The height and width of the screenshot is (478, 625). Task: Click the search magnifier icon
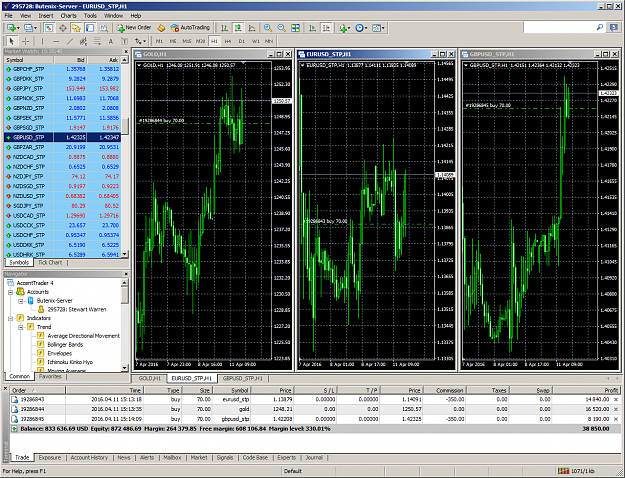click(x=599, y=28)
